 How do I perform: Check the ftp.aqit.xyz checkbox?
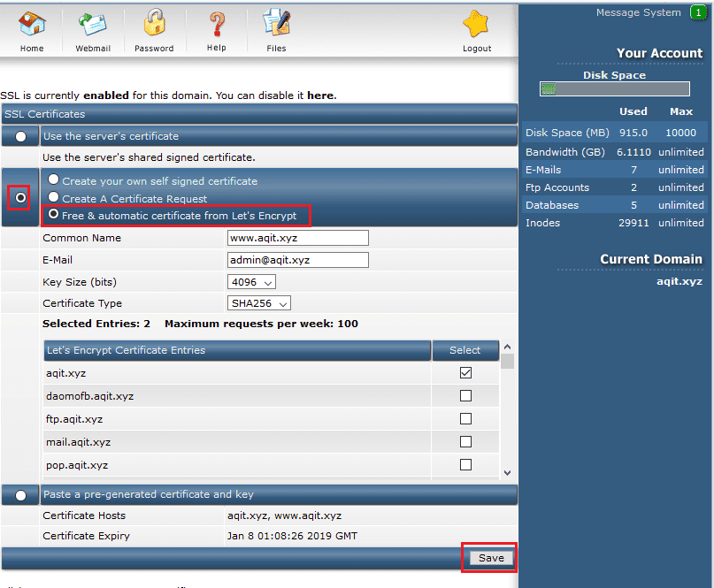pos(465,418)
